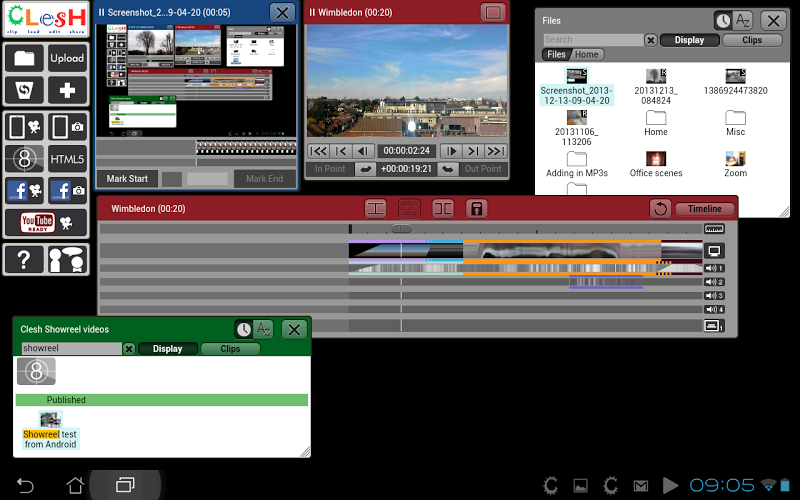The width and height of the screenshot is (800, 500).
Task: Select the phone video capture icon
Action: tap(24, 127)
